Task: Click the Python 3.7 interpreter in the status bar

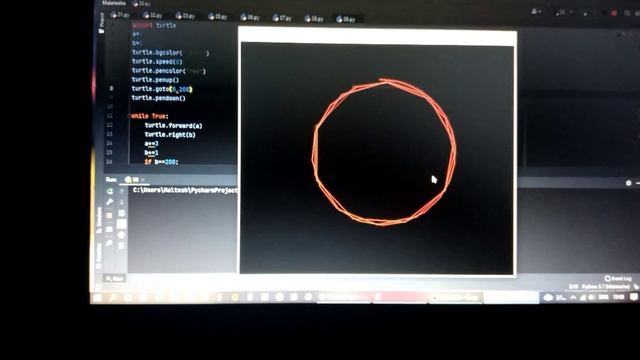Action: tap(605, 287)
